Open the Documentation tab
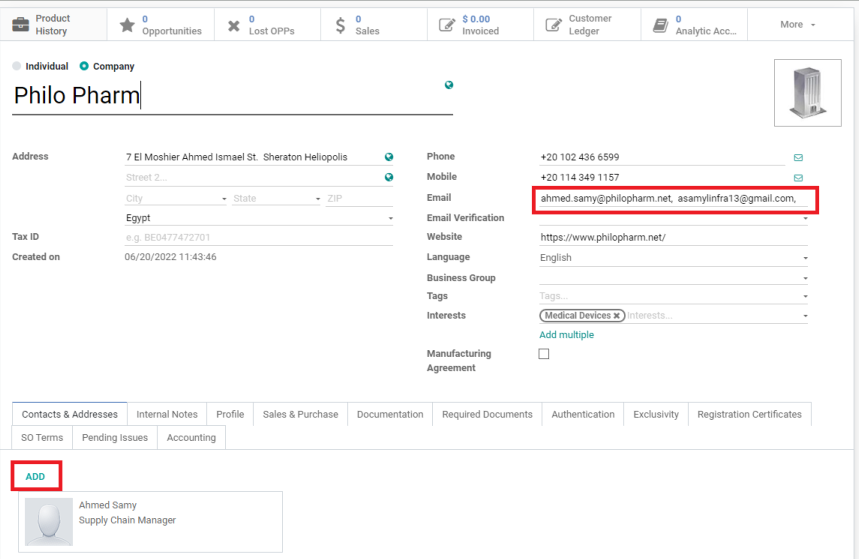The width and height of the screenshot is (859, 559). pyautogui.click(x=390, y=414)
